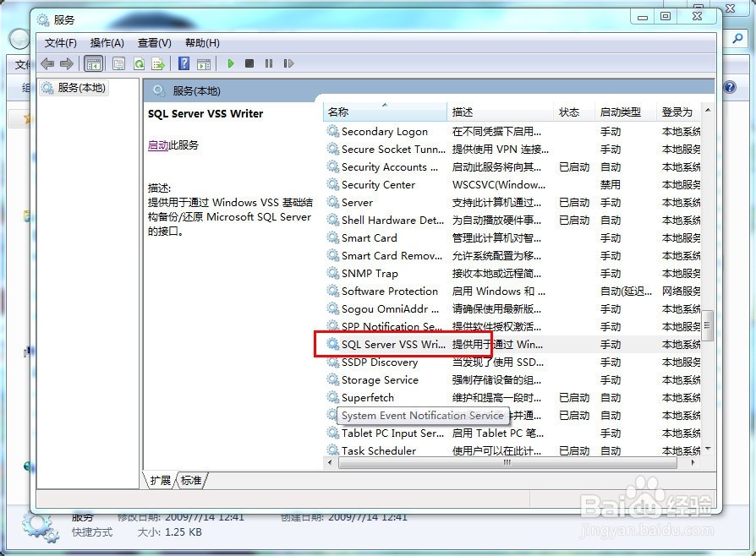Viewport: 756px width, 556px height.
Task: Select the Security Accounts service
Action: [512, 167]
